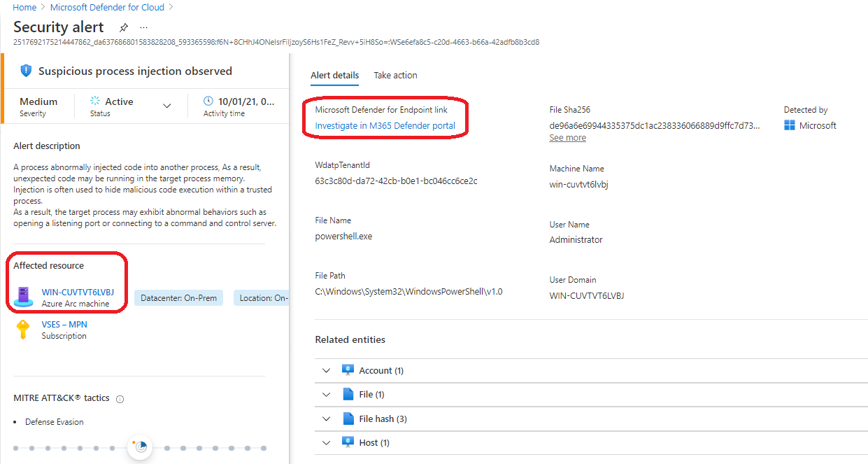This screenshot has height=464, width=868.
Task: Open Investigate in M365 Defender portal link
Action: (x=385, y=126)
